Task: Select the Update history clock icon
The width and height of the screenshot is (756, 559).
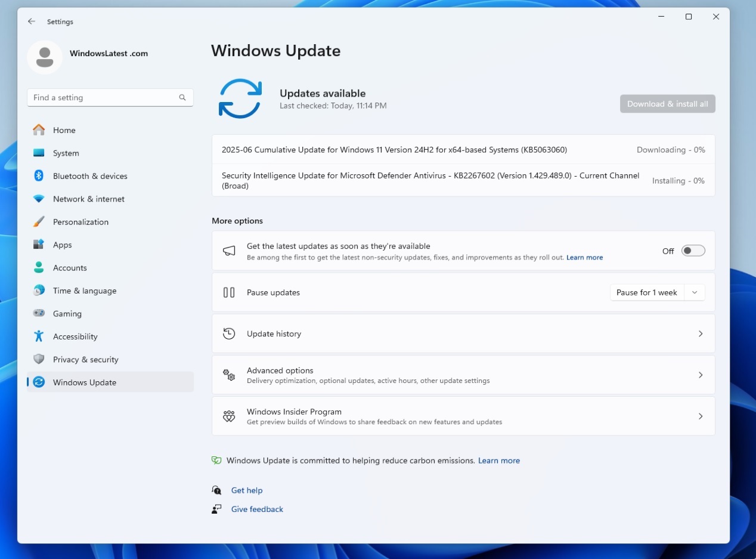Action: click(x=229, y=333)
